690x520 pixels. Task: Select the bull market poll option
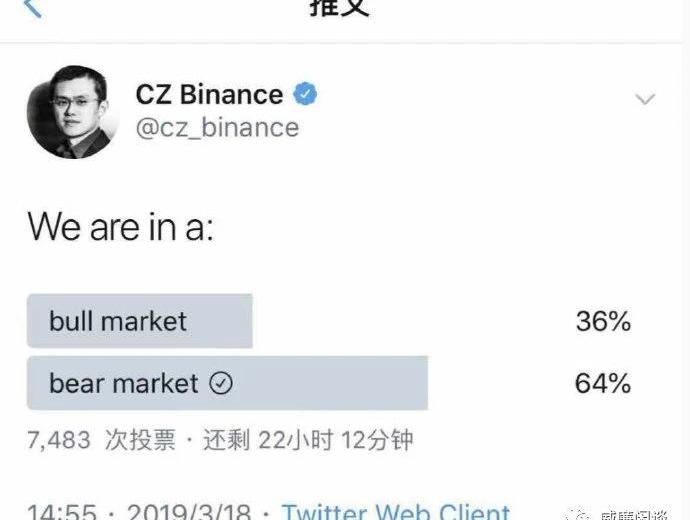(139, 321)
